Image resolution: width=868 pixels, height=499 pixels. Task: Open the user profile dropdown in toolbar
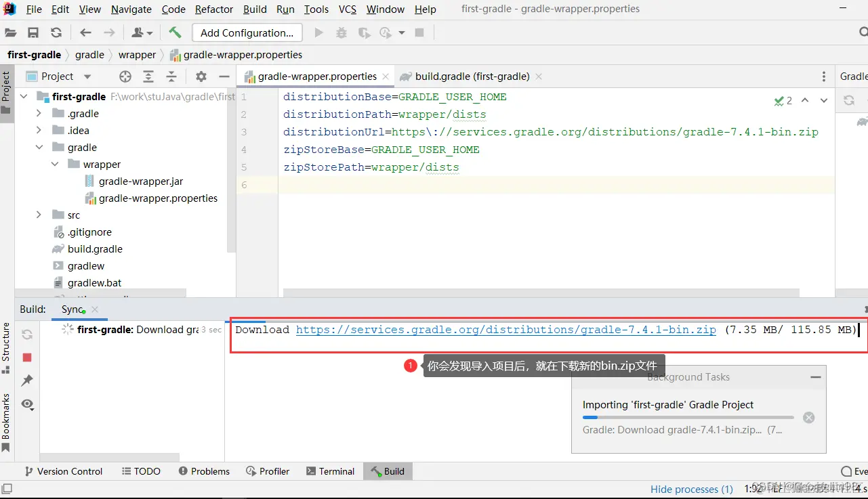click(142, 32)
